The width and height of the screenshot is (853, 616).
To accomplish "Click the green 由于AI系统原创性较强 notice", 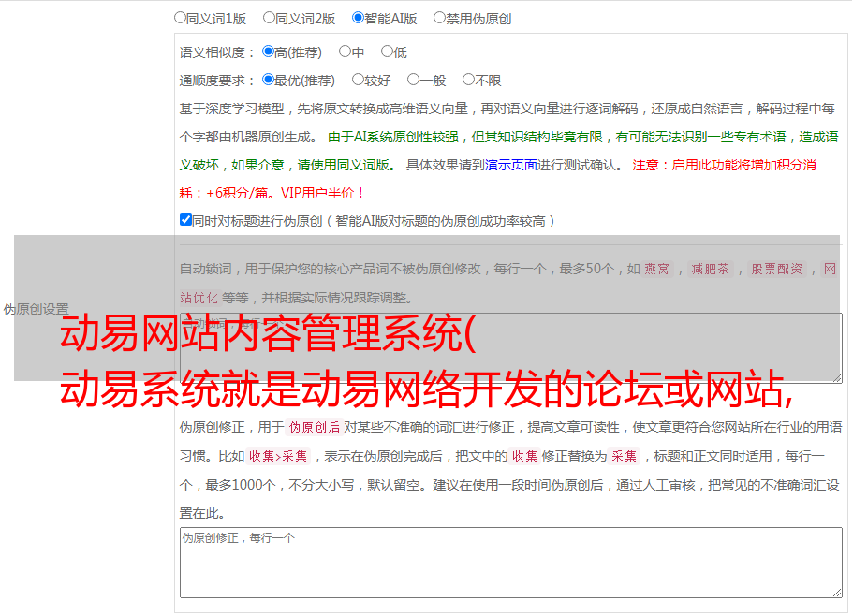I will point(508,151).
